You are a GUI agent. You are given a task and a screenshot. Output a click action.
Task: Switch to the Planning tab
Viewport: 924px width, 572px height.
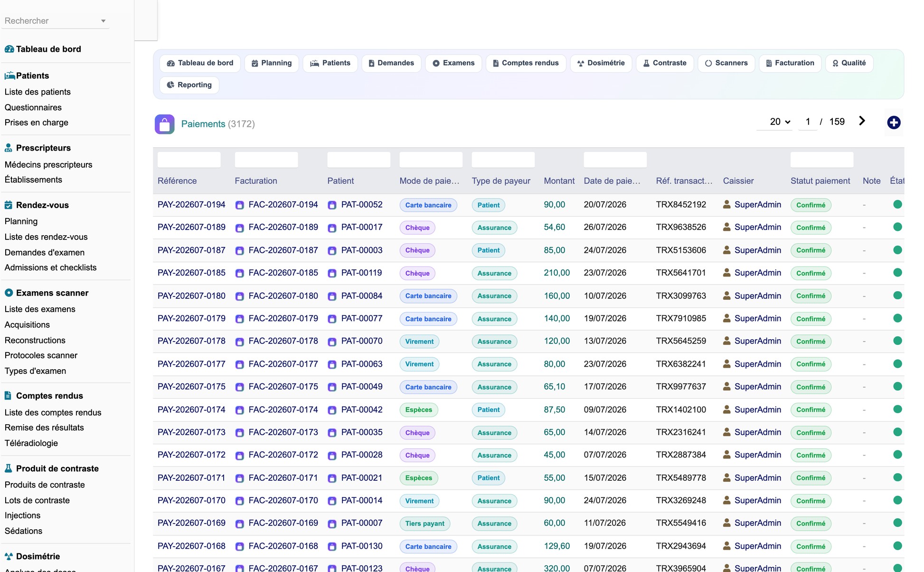[272, 63]
